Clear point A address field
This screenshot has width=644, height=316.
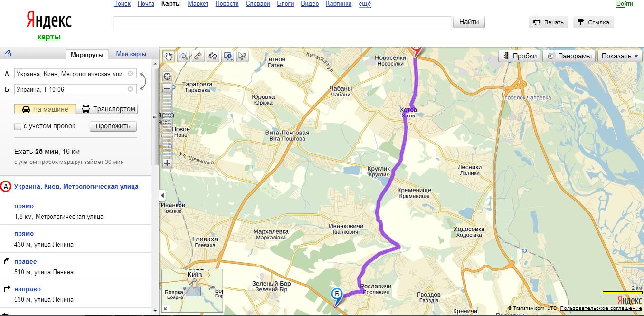coord(130,74)
